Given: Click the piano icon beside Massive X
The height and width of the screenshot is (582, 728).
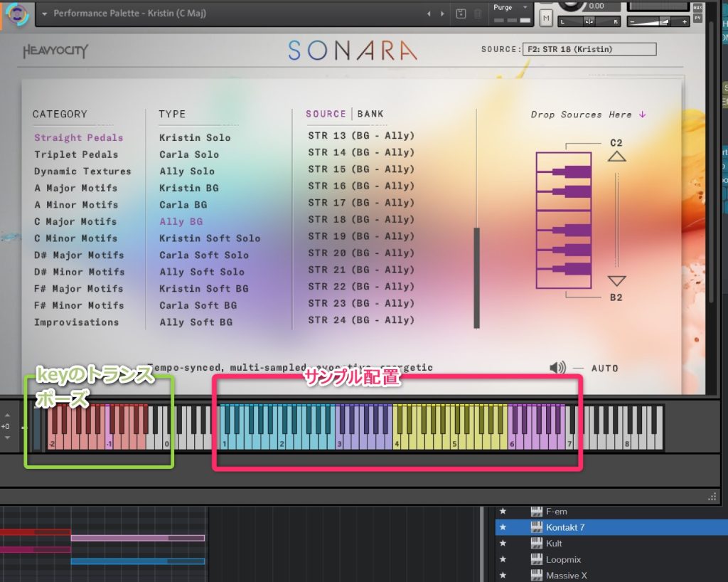Looking at the screenshot, I should click(x=537, y=575).
